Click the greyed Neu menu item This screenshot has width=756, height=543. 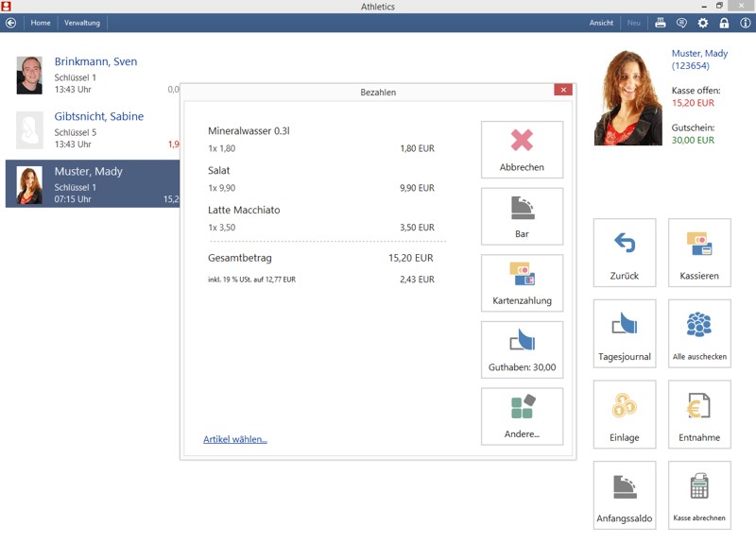coord(633,23)
